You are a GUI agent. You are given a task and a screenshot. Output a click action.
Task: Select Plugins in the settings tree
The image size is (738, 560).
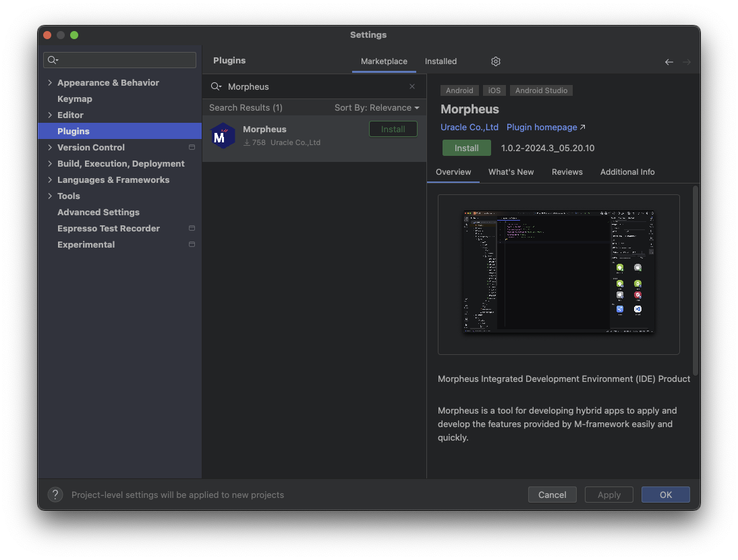pos(119,131)
